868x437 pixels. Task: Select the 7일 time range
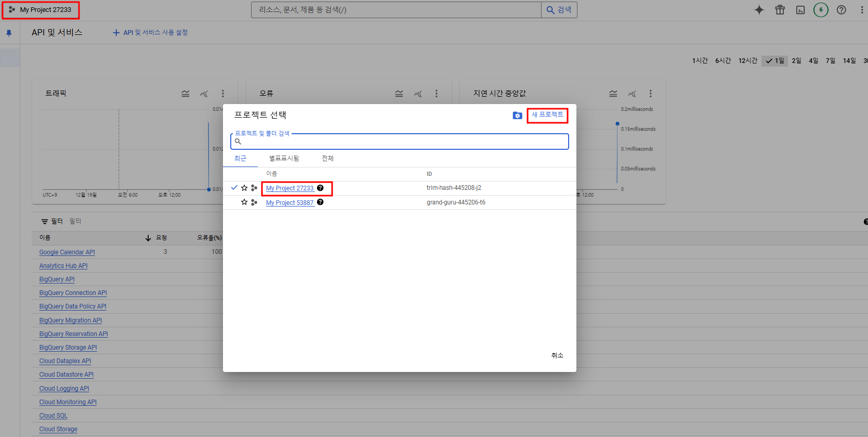click(x=831, y=61)
